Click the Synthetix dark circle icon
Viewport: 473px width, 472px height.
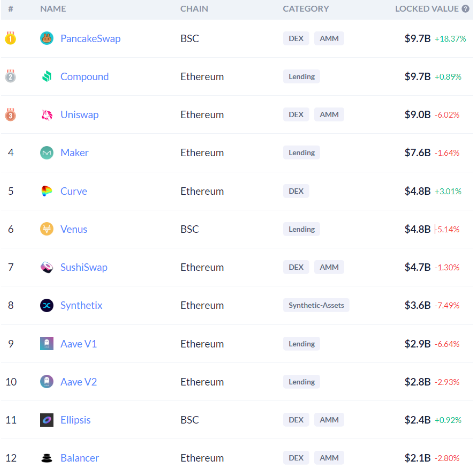(x=47, y=305)
